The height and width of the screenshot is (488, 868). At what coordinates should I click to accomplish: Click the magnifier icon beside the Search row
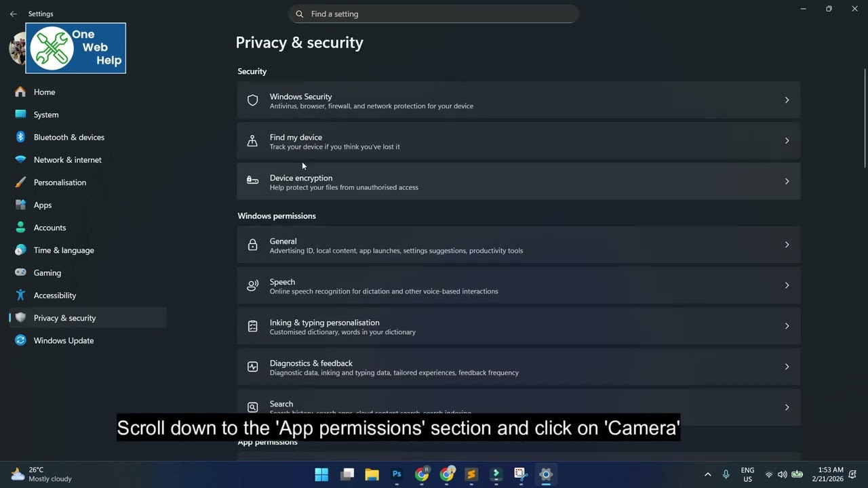[252, 407]
